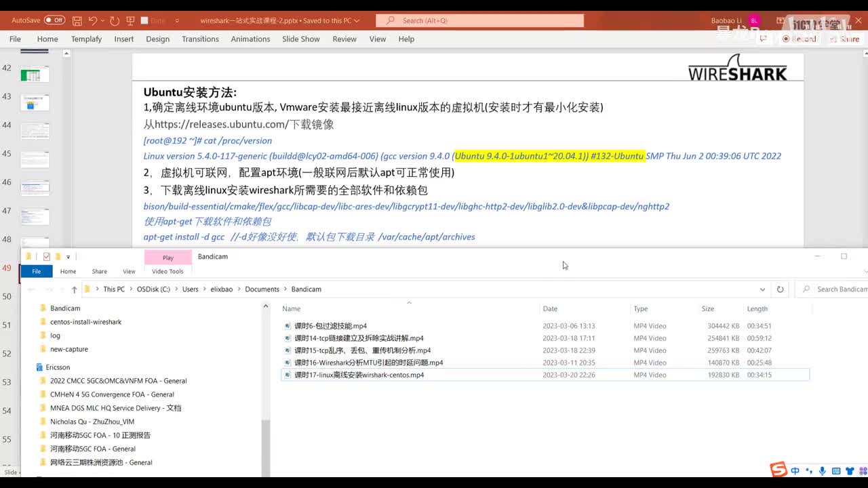Click the Properties checkmark icon in Explorer toolbar
This screenshot has height=488, width=868.
tap(47, 257)
